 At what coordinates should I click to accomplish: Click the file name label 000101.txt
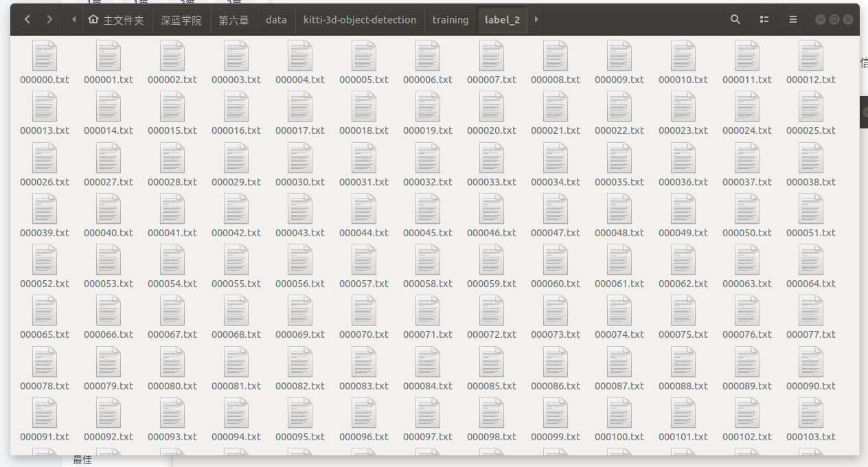[683, 437]
